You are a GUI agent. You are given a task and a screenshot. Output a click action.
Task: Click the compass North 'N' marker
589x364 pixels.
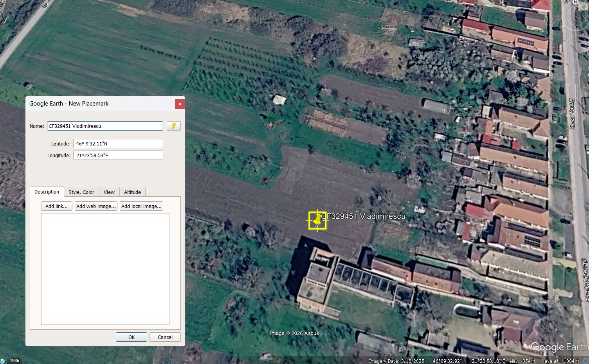575,2
